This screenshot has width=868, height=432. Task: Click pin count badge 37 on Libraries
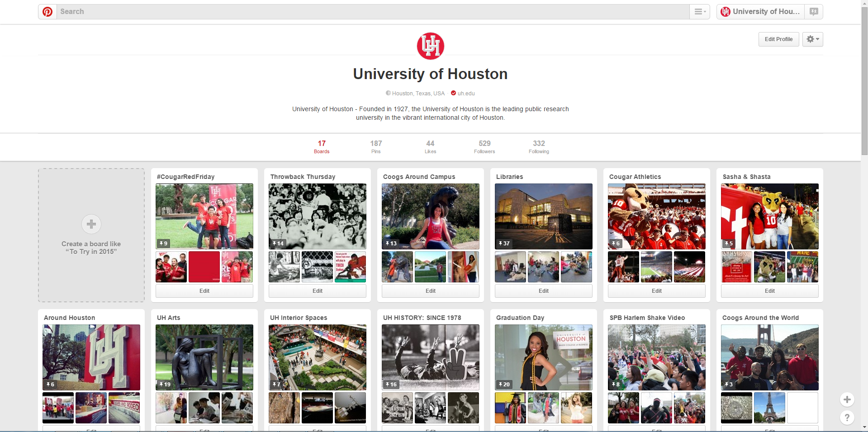click(504, 243)
